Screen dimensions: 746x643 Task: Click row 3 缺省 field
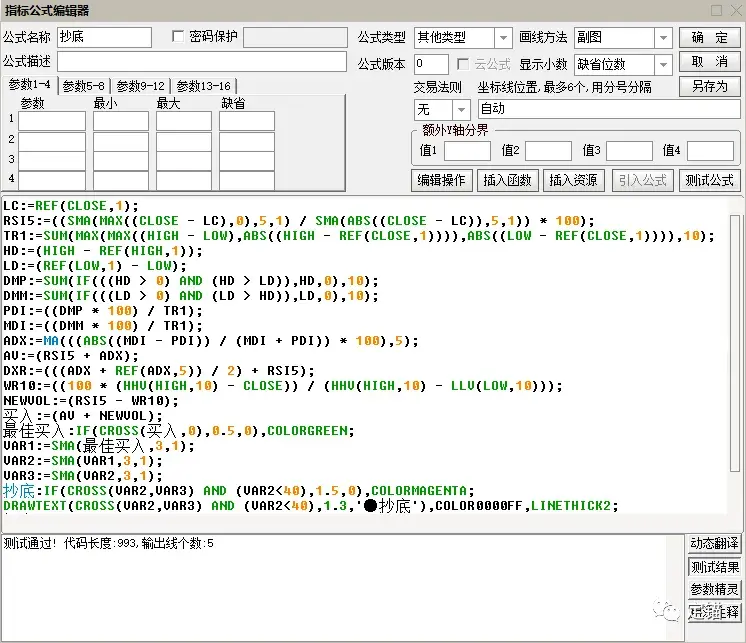[x=246, y=161]
